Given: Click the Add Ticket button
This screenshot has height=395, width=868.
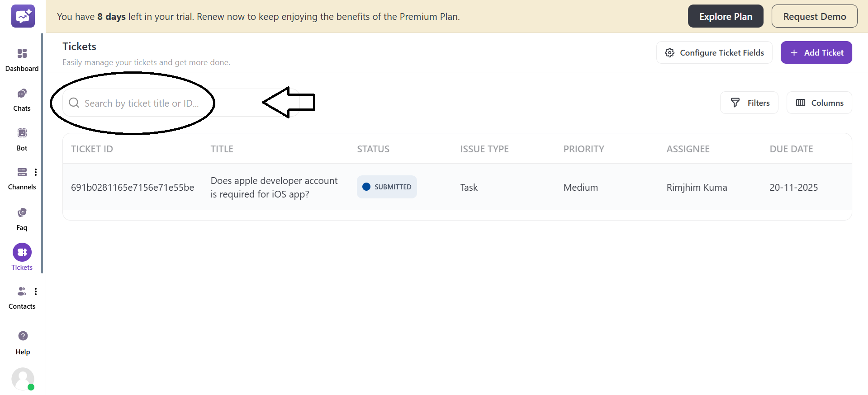Looking at the screenshot, I should (816, 52).
